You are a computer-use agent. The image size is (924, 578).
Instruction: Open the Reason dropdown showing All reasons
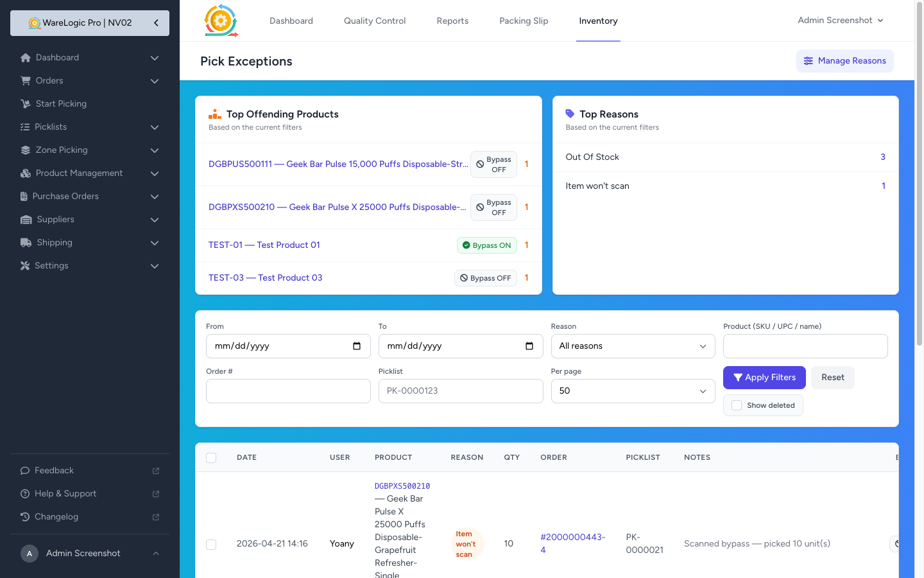point(633,346)
